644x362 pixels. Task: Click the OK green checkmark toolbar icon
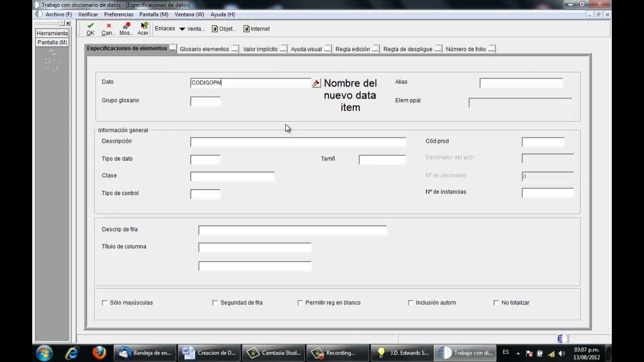coord(90,26)
